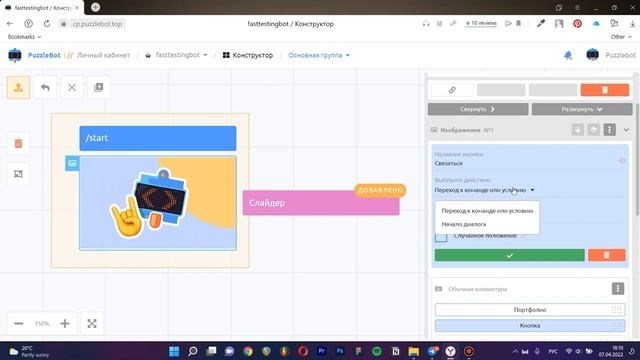Delete the button using orange trash button
Viewport: 640px width, 360px height.
click(x=607, y=255)
